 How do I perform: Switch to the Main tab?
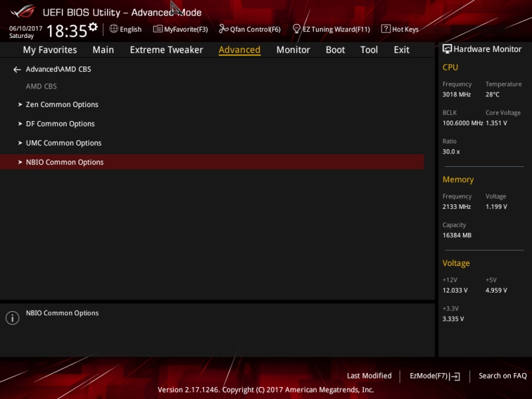point(103,50)
